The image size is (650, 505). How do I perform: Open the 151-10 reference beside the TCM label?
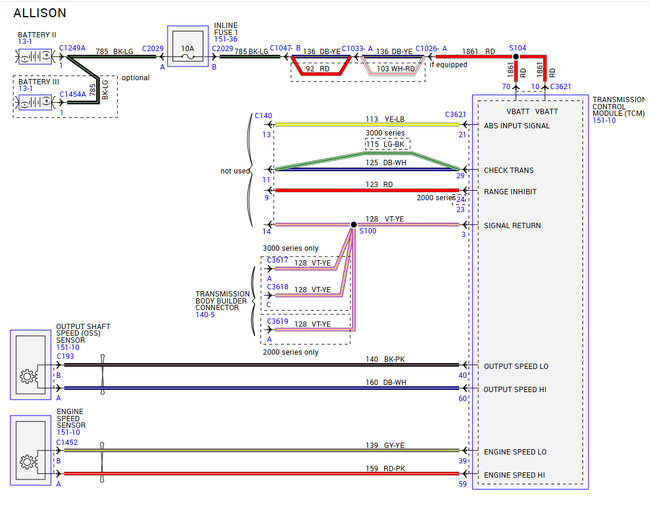pos(604,120)
